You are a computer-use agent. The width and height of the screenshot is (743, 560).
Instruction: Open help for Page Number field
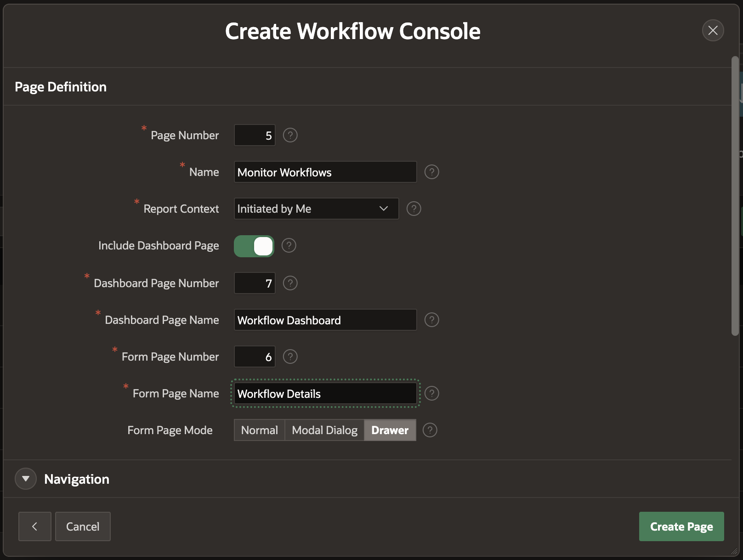(x=290, y=135)
